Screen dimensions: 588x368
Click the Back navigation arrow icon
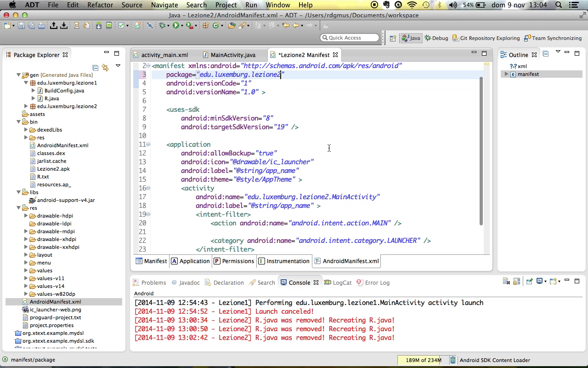[x=295, y=25]
